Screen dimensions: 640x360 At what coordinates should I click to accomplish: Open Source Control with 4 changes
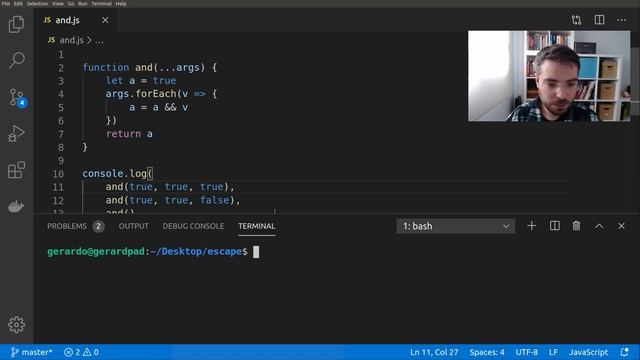point(17,97)
